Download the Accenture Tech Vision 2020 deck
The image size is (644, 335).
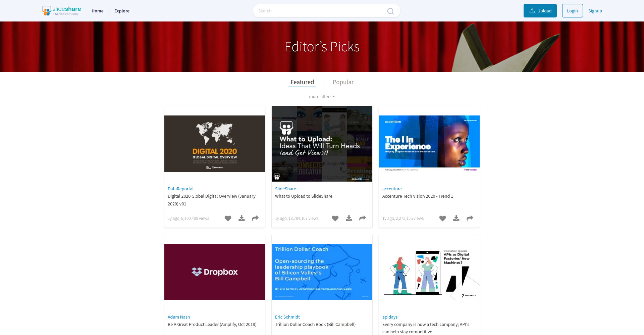pyautogui.click(x=456, y=218)
